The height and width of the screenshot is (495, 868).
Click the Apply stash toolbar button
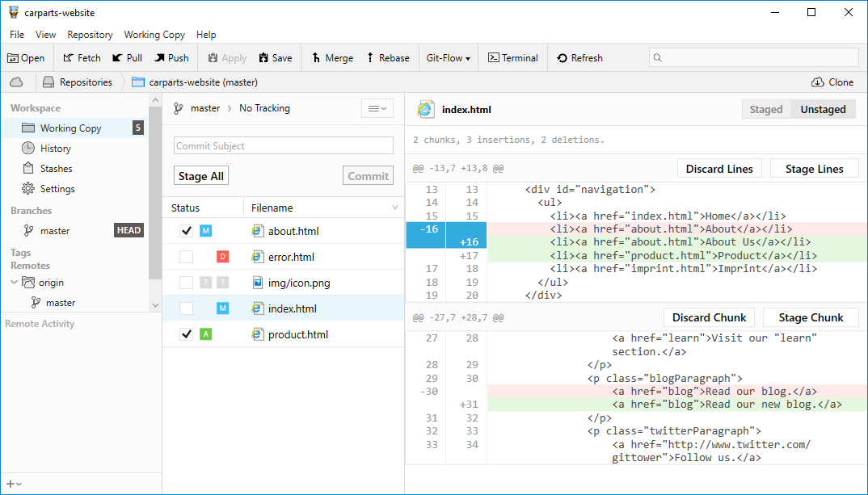[227, 58]
